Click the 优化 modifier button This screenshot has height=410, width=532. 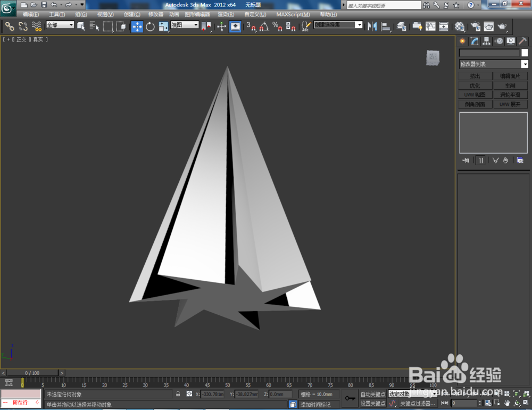475,86
